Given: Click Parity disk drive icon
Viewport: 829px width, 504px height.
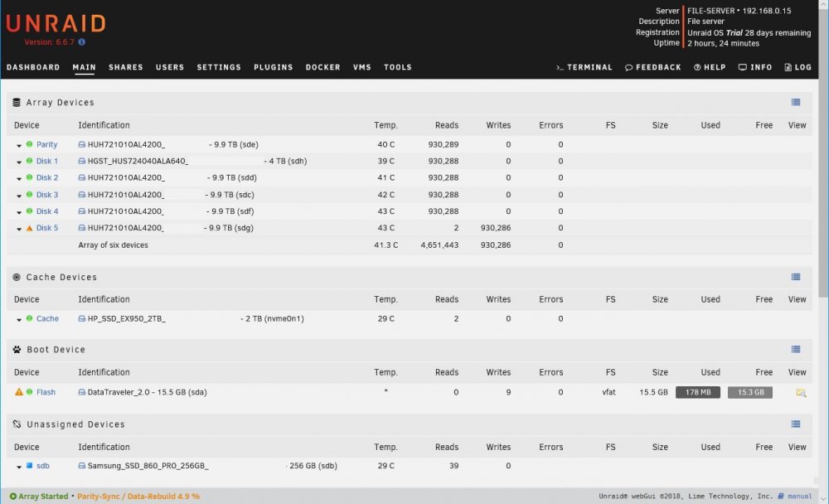Looking at the screenshot, I should (82, 144).
